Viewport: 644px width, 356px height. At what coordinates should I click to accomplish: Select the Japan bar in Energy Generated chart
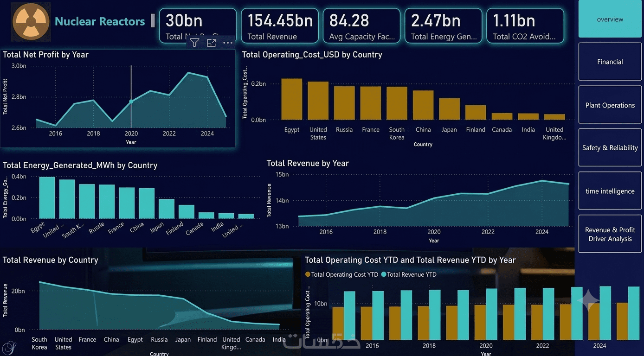coord(167,209)
